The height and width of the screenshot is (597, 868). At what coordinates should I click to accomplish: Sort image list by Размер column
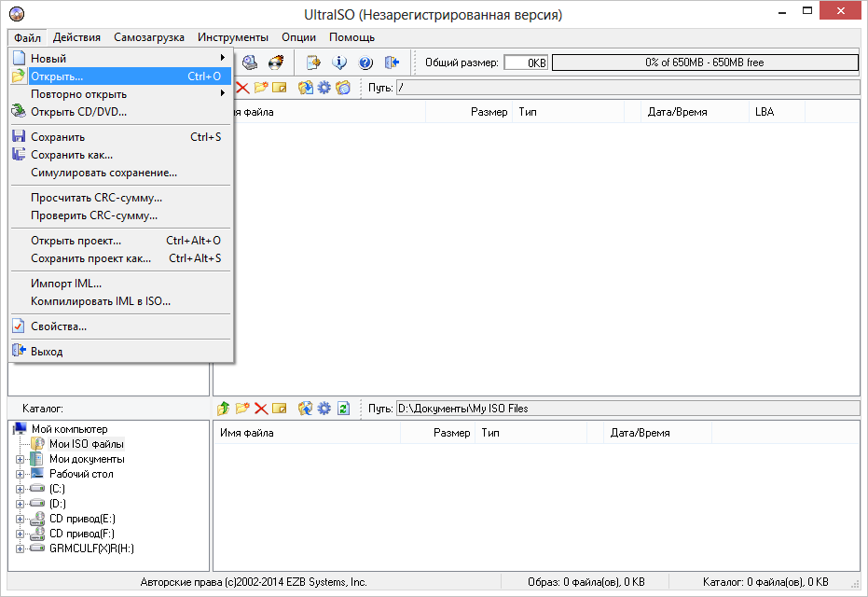[x=469, y=112]
